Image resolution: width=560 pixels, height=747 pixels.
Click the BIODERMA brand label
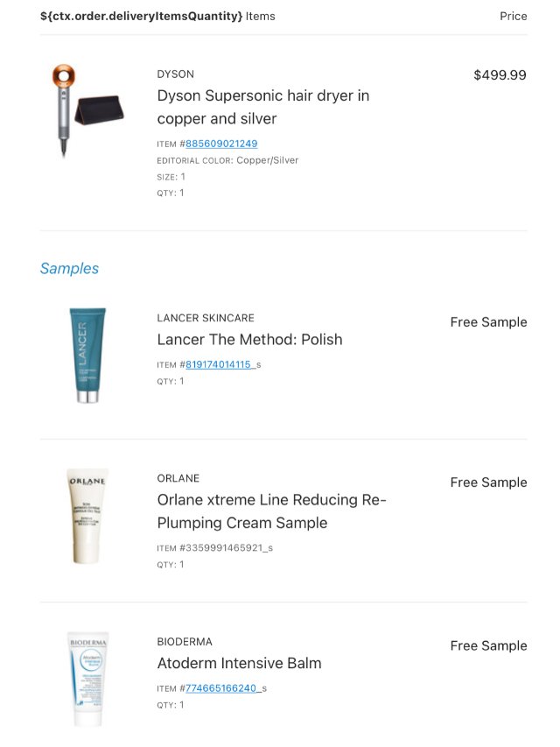click(185, 642)
